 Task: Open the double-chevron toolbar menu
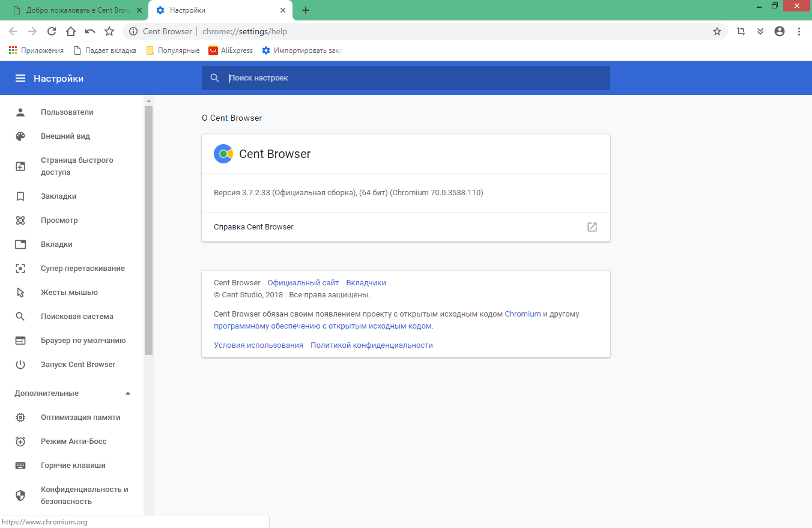tap(760, 31)
